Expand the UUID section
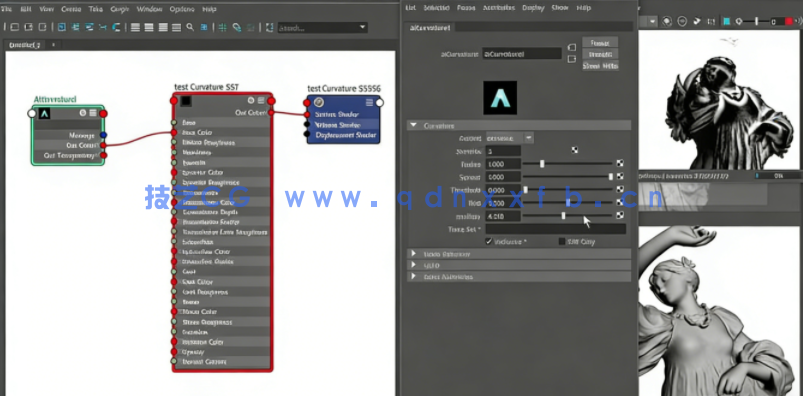The height and width of the screenshot is (396, 803). tap(413, 265)
